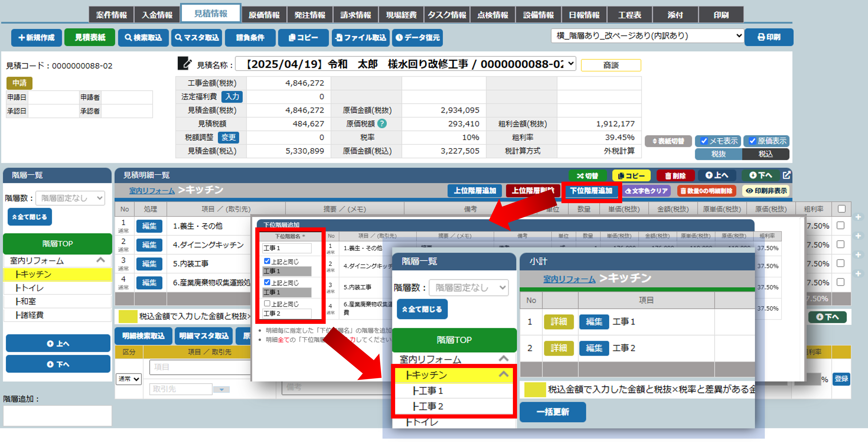Click the 切替 shuffle button
Screen dimensions: 868x442
[x=587, y=176]
